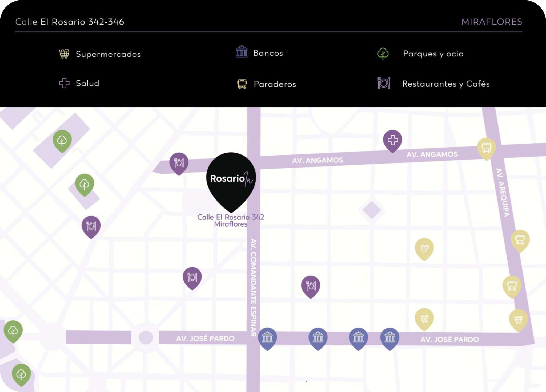Image resolution: width=546 pixels, height=392 pixels.
Task: Click the Calle El Rosario 342-346 title
Action: [x=70, y=22]
